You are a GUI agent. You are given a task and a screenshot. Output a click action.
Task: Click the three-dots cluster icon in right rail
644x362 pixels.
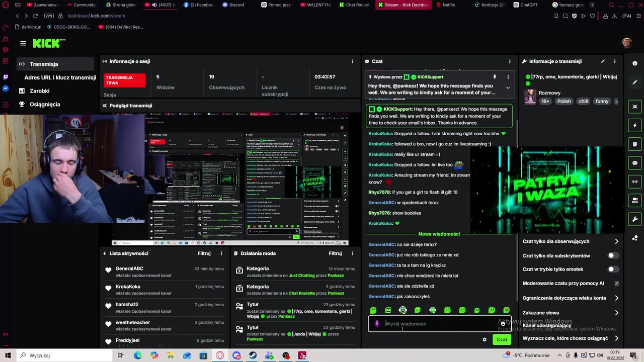635,238
